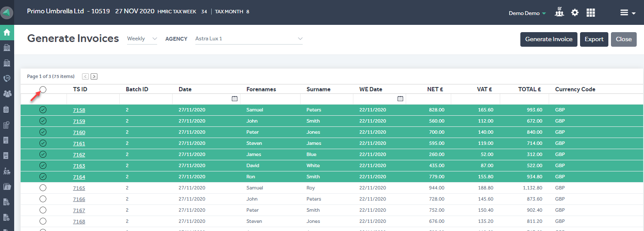Select row 7166 John Peters
The width and height of the screenshot is (644, 231).
(x=43, y=199)
